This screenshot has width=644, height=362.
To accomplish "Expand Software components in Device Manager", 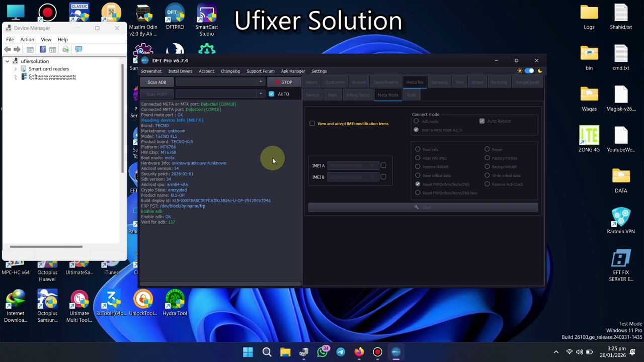I will coord(16,77).
